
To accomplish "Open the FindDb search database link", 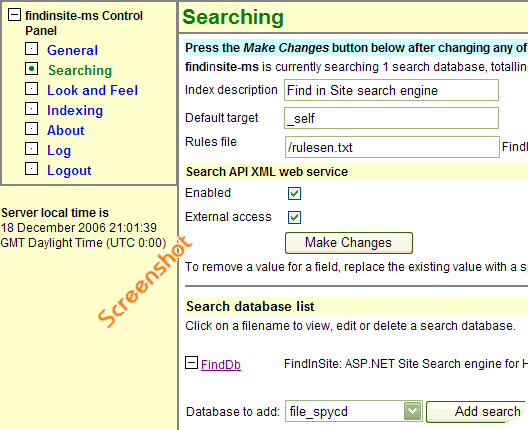I will [x=221, y=365].
